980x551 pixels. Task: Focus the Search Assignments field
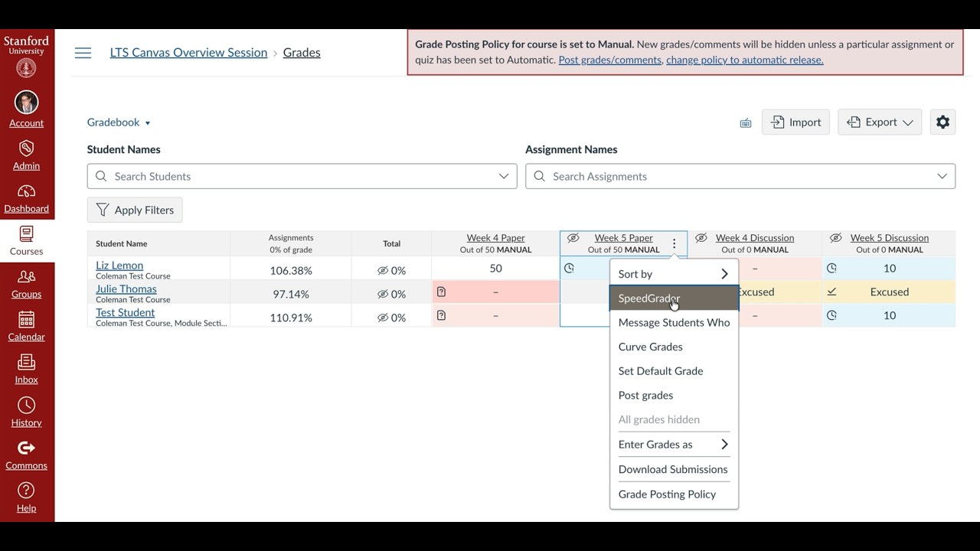pyautogui.click(x=740, y=176)
